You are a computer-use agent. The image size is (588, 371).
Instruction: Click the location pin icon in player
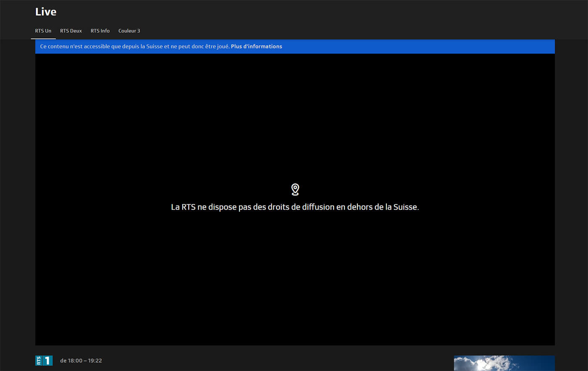(x=295, y=189)
